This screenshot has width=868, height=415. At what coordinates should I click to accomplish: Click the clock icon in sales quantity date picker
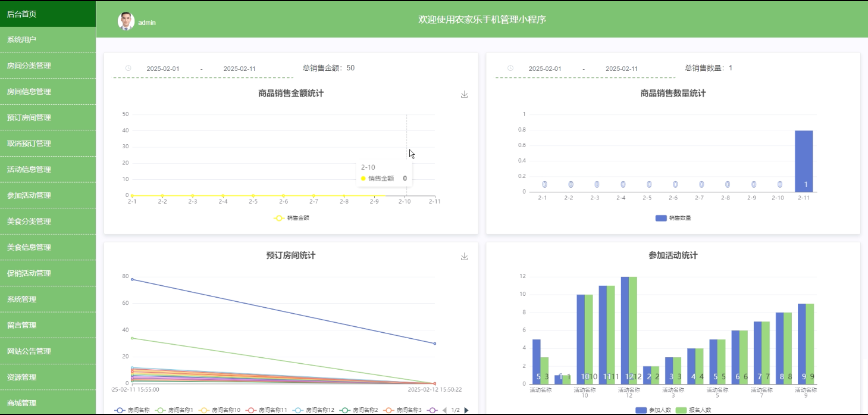(510, 68)
